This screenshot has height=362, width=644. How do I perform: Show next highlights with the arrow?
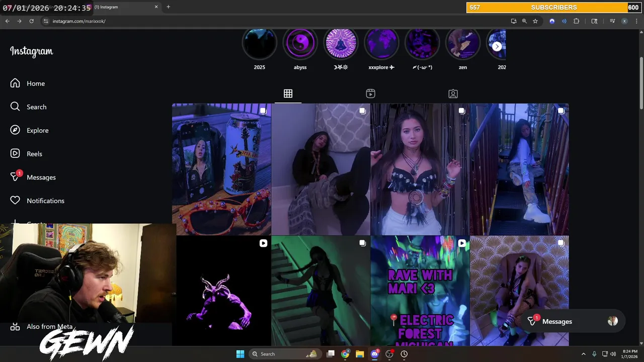pos(497,46)
